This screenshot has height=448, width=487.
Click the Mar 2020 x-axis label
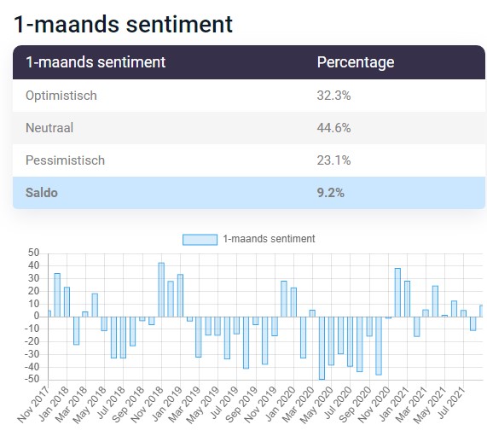click(x=298, y=404)
